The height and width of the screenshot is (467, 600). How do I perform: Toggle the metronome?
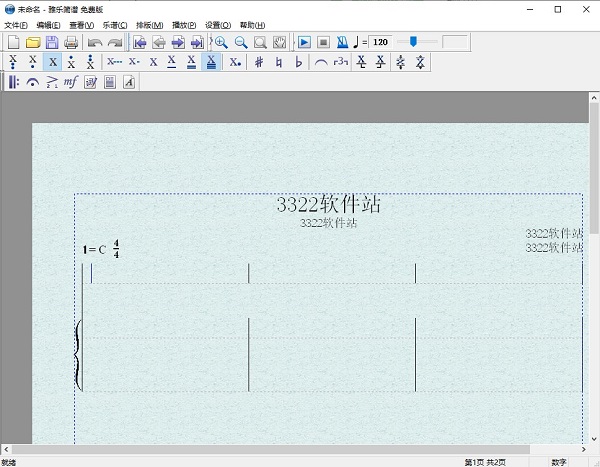tap(343, 42)
